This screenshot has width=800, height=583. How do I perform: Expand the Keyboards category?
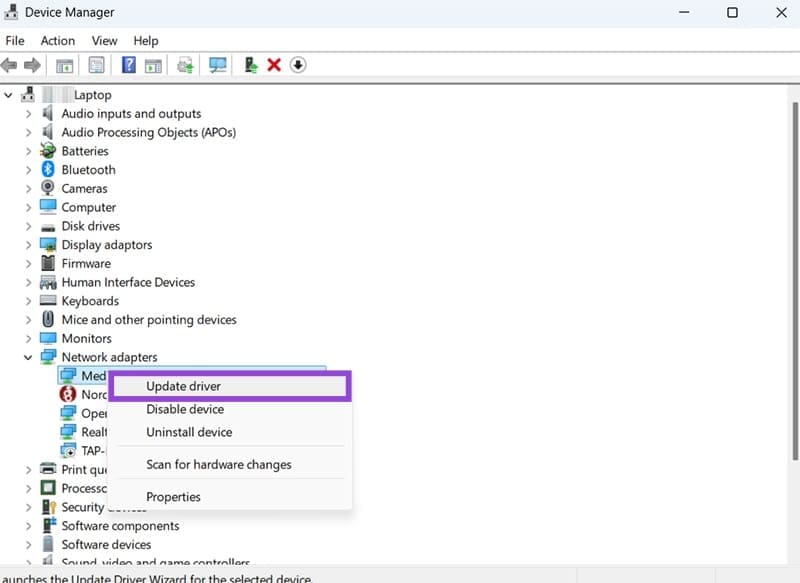tap(27, 300)
